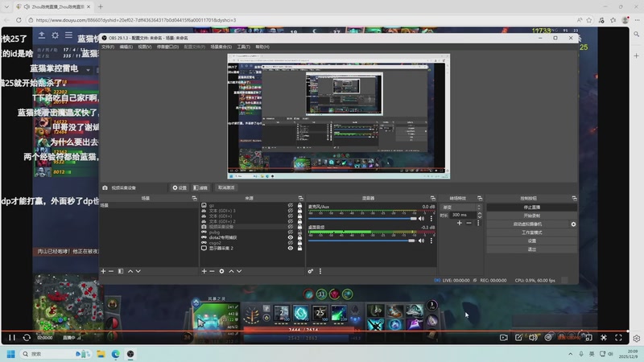Pause the Douyu stream video player
Screen dimensions: 644x362
point(12,337)
